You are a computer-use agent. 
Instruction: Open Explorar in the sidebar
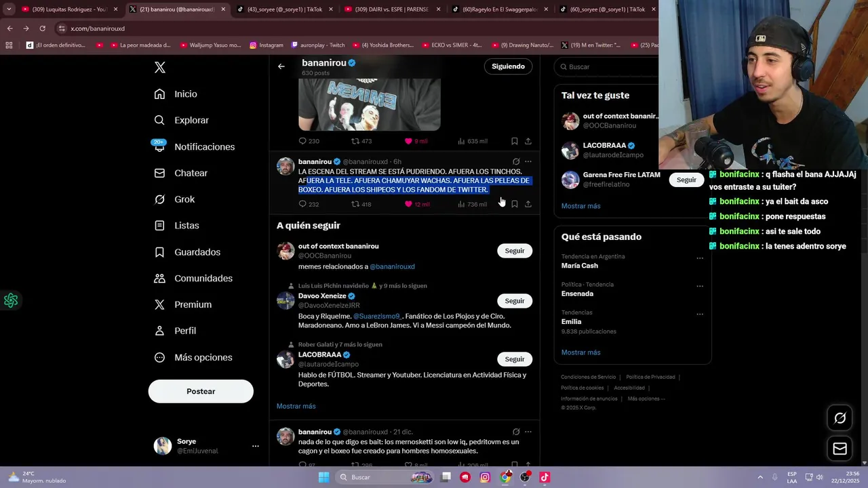[181, 120]
